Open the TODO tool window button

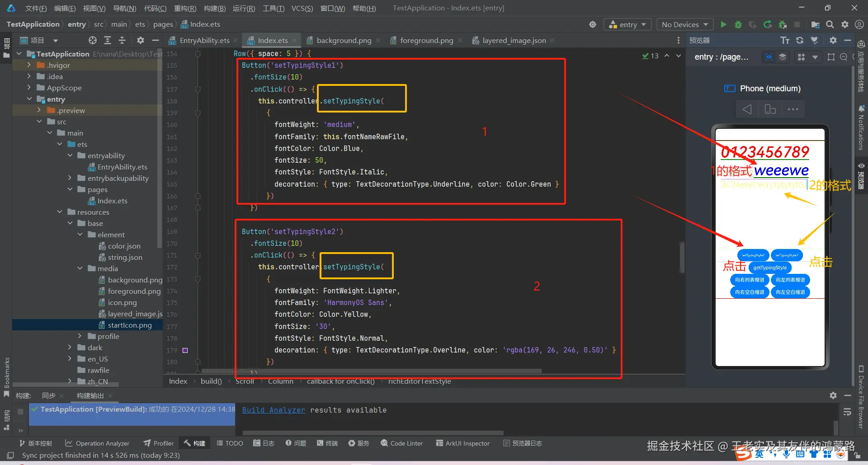(x=230, y=443)
